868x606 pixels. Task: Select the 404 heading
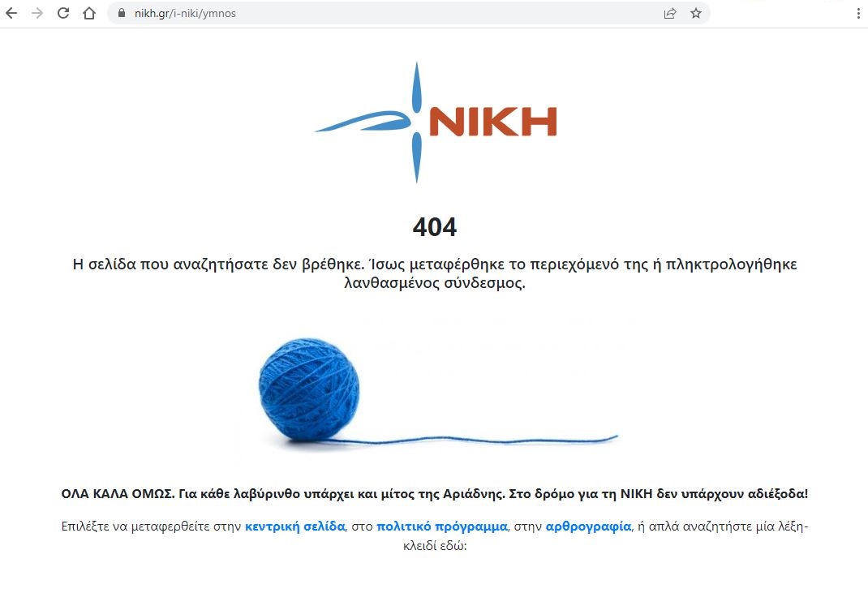435,227
